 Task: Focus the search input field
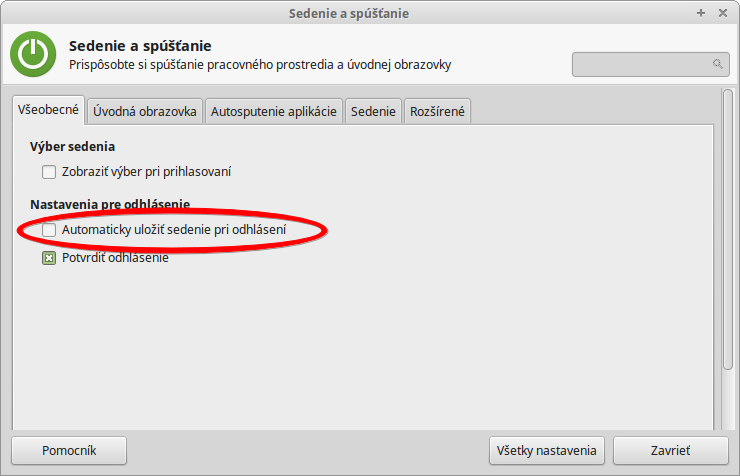(x=642, y=64)
